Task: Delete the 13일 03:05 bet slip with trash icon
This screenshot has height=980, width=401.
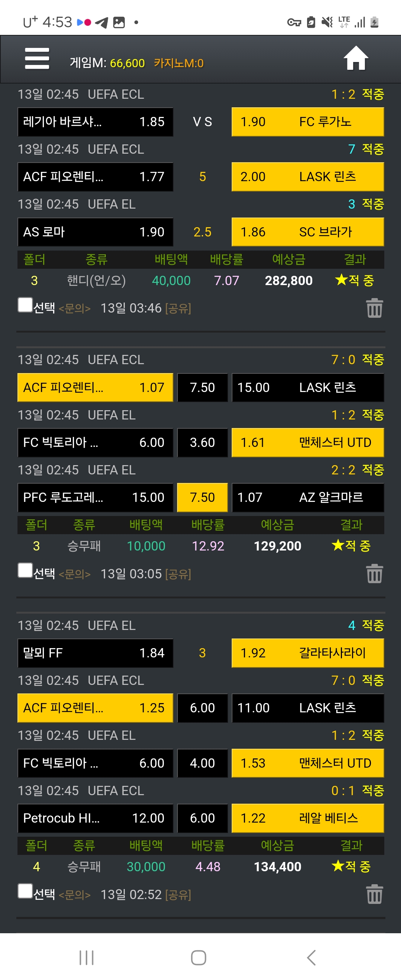Action: (374, 573)
